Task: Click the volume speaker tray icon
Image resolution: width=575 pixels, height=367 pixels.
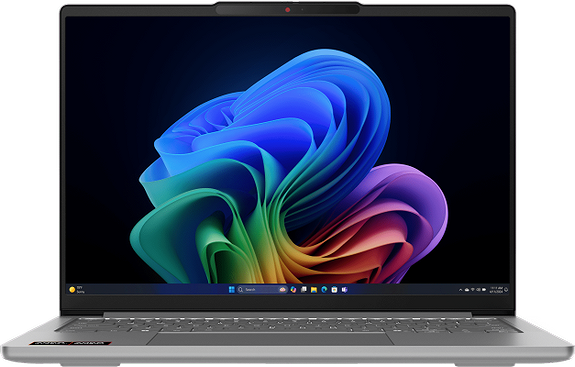Action: (x=478, y=290)
